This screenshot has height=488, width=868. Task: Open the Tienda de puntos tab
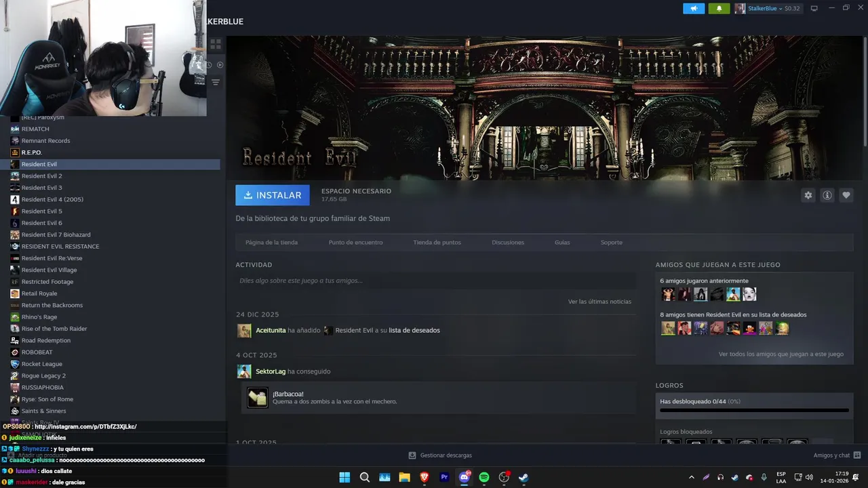point(437,242)
